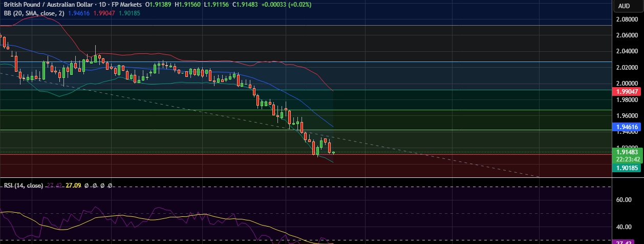Click the red BB upper value 1.99047 in legend
Viewport: 644px width, 244px height.
103,13
